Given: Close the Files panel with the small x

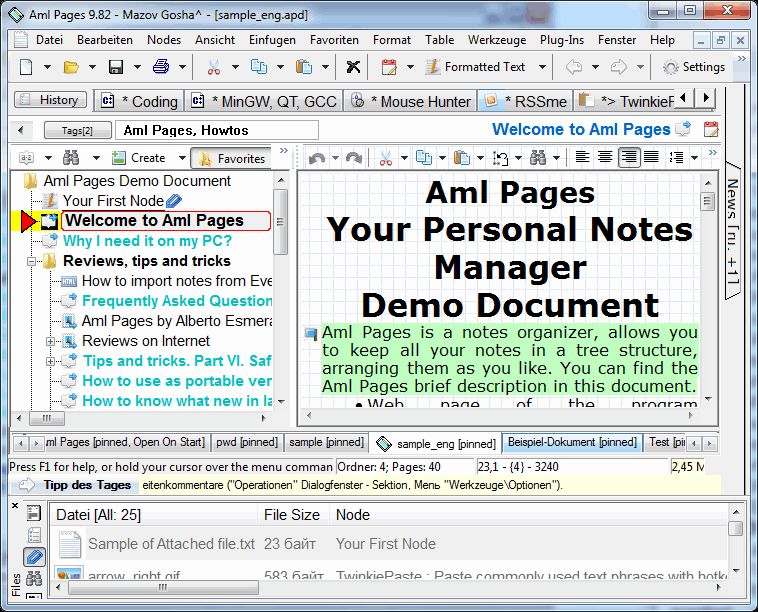Looking at the screenshot, I should click(15, 506).
